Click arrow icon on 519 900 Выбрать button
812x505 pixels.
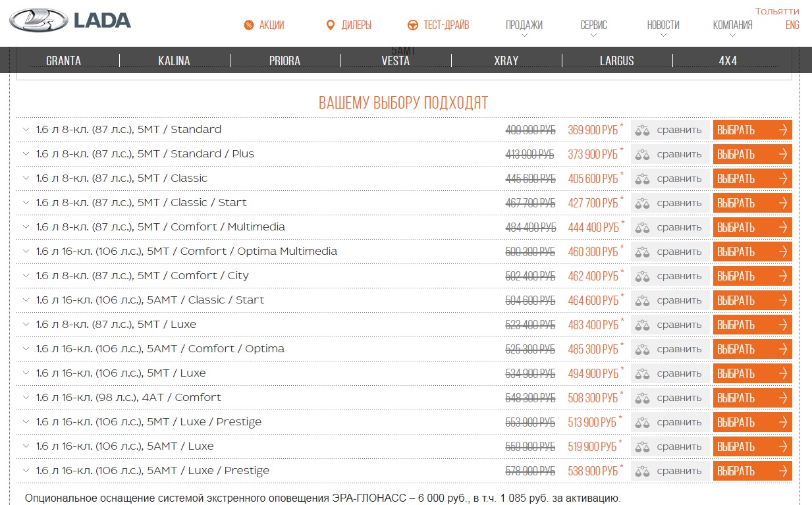coord(783,446)
